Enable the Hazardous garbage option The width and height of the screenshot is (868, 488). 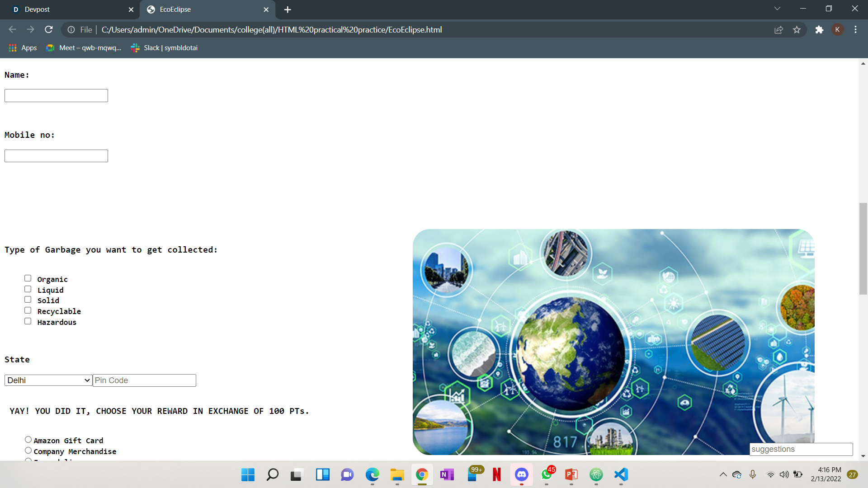28,321
